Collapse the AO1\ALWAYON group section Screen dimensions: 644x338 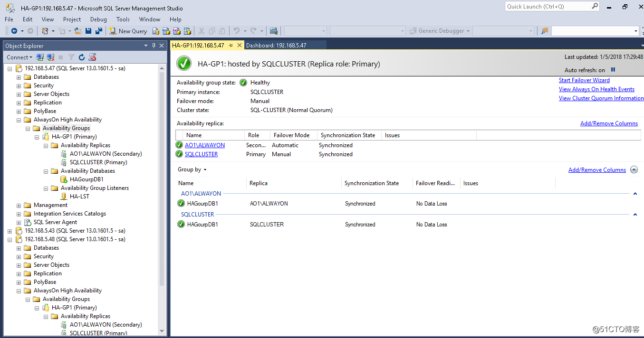(x=635, y=194)
